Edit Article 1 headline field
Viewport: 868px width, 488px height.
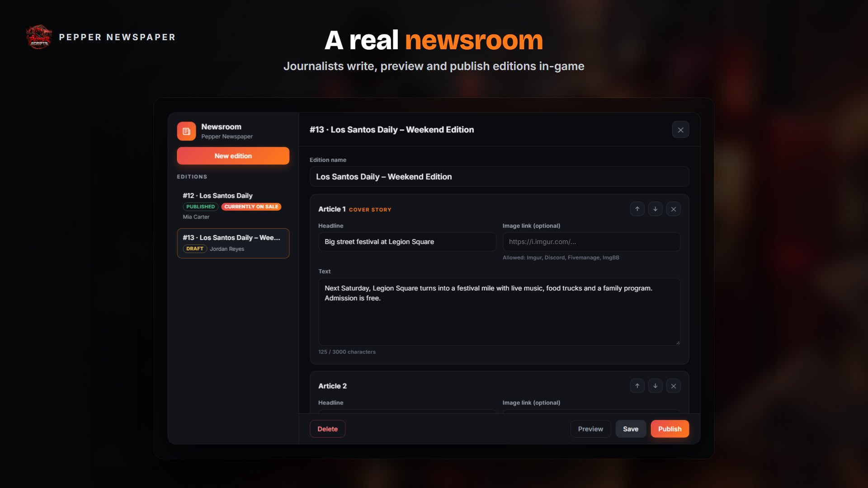point(407,242)
